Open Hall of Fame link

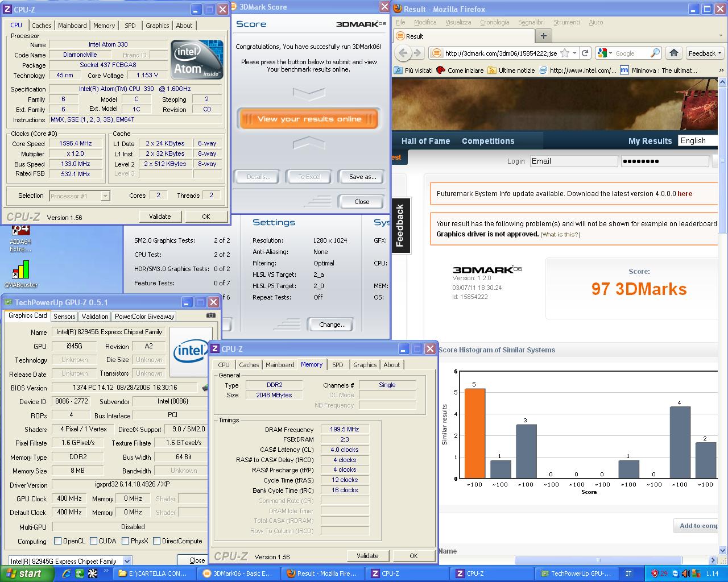(425, 141)
